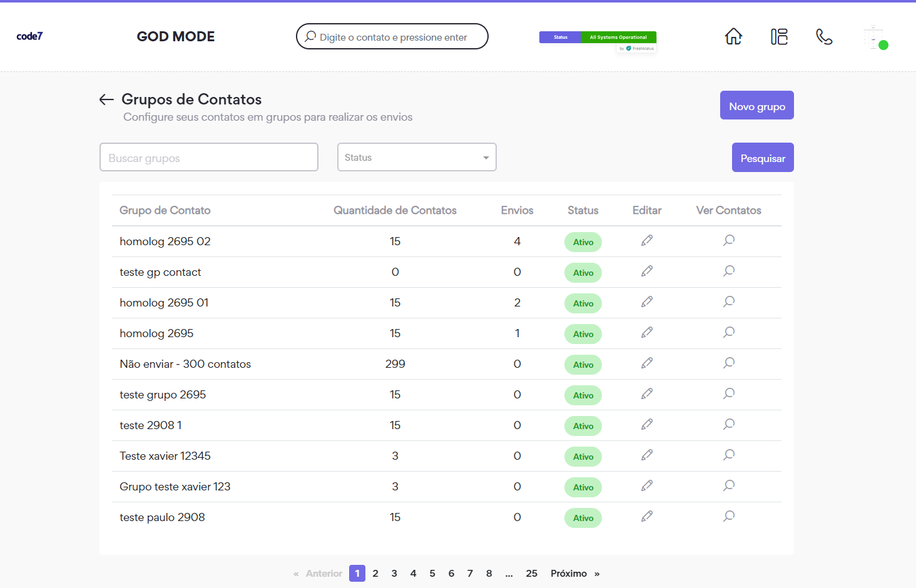The width and height of the screenshot is (916, 588).
Task: Open the Status filter dropdown
Action: pyautogui.click(x=417, y=157)
